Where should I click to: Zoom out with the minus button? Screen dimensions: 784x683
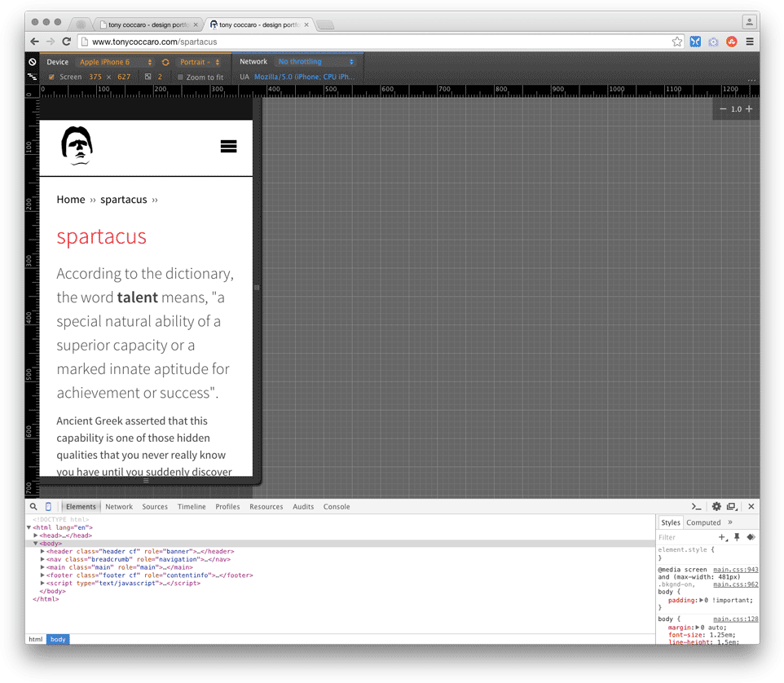click(723, 109)
